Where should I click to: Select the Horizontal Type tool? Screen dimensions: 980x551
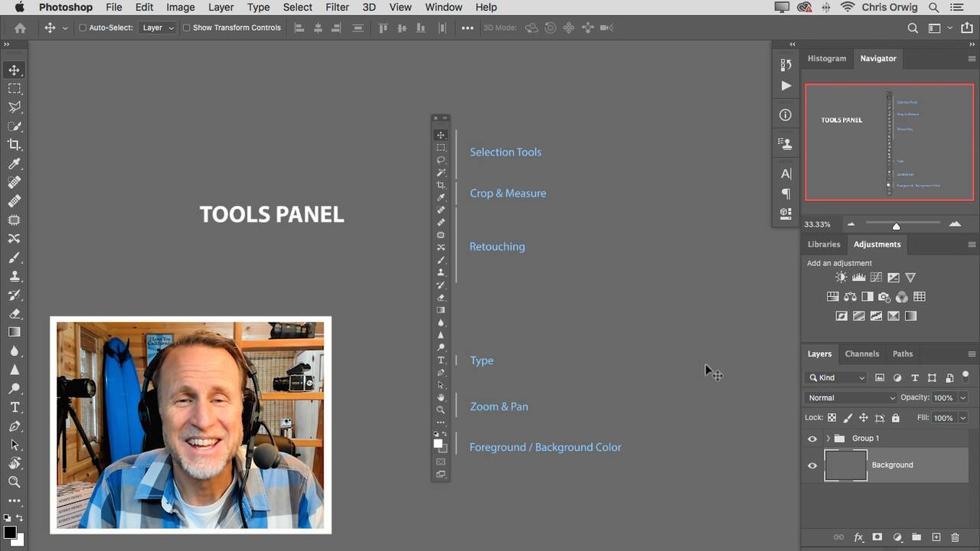coord(15,407)
